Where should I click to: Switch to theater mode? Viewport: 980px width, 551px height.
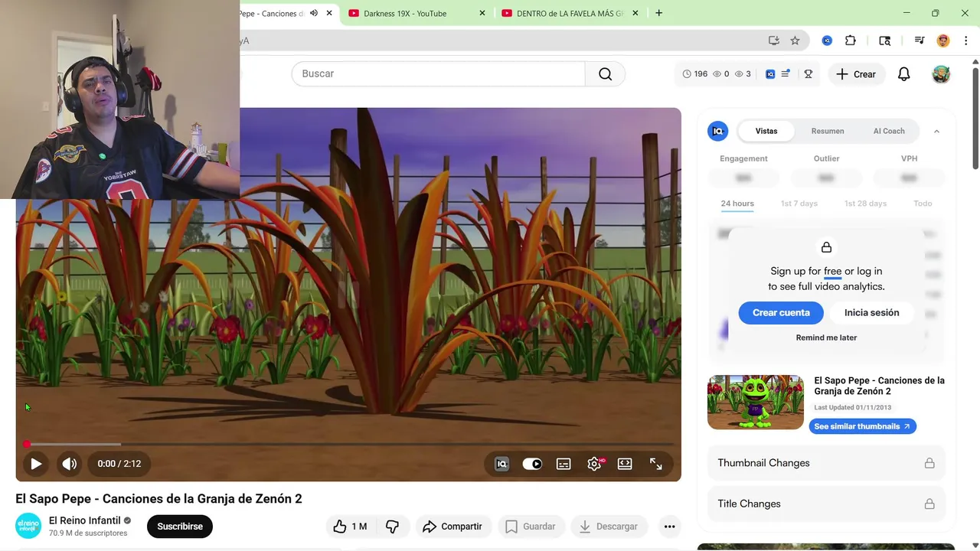pos(625,464)
